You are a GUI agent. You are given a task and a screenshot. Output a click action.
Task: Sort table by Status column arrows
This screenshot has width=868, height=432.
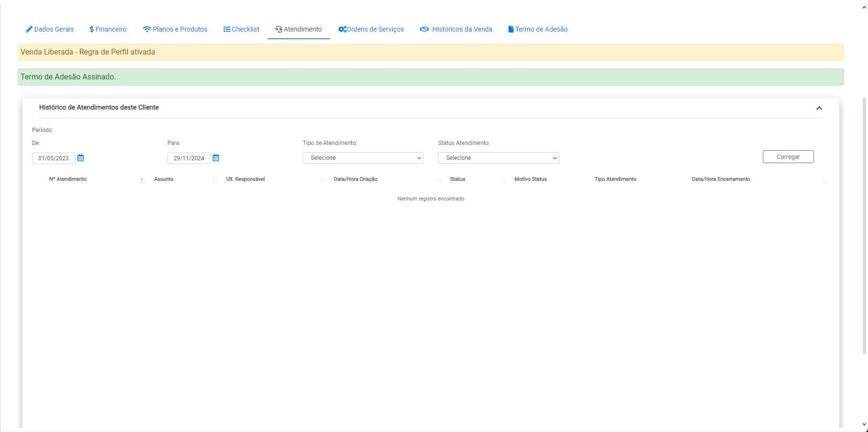[503, 180]
